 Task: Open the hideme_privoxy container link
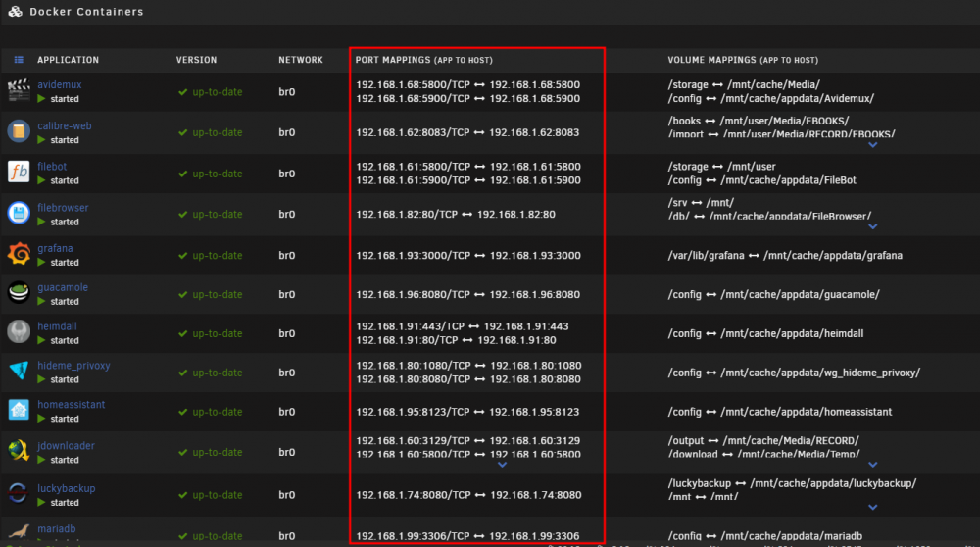[x=73, y=366]
